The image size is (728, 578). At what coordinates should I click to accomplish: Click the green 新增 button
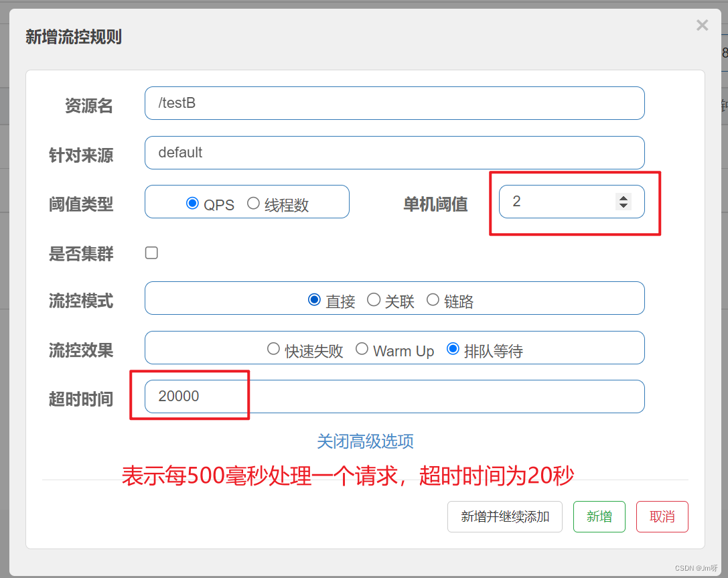coord(599,516)
